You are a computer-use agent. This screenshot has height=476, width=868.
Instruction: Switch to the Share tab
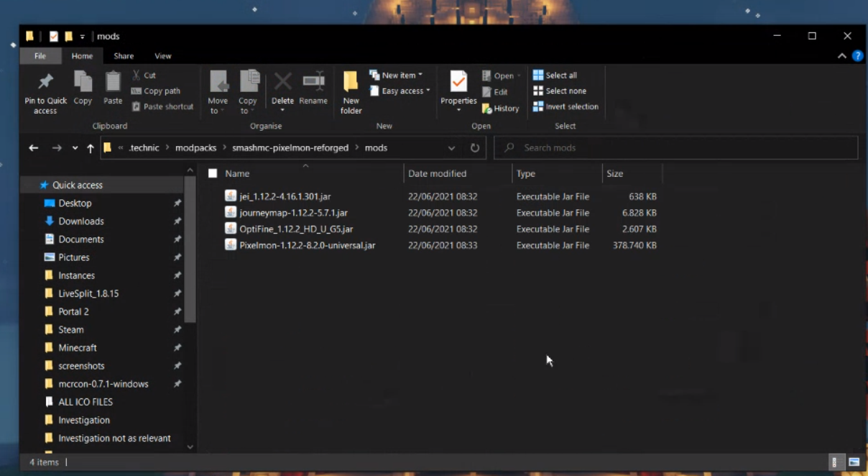coord(124,55)
